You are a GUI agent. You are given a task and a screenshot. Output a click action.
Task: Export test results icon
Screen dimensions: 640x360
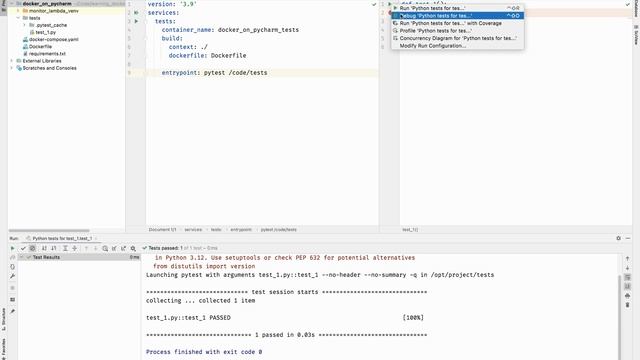click(123, 248)
